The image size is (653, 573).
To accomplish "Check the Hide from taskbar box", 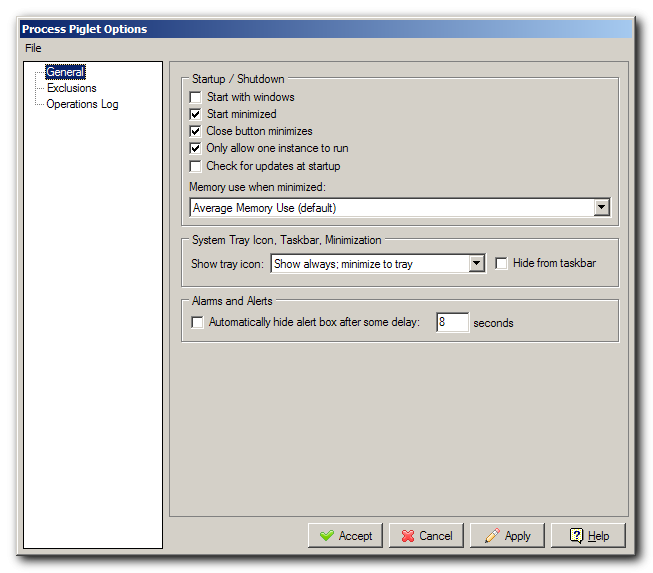I will pos(501,263).
